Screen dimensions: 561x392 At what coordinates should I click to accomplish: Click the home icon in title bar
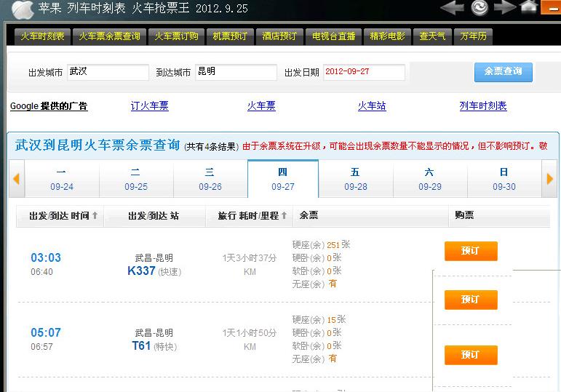coord(529,7)
